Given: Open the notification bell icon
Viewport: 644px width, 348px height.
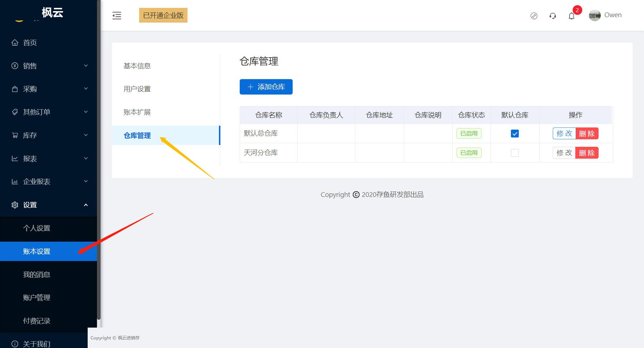Looking at the screenshot, I should [x=571, y=16].
